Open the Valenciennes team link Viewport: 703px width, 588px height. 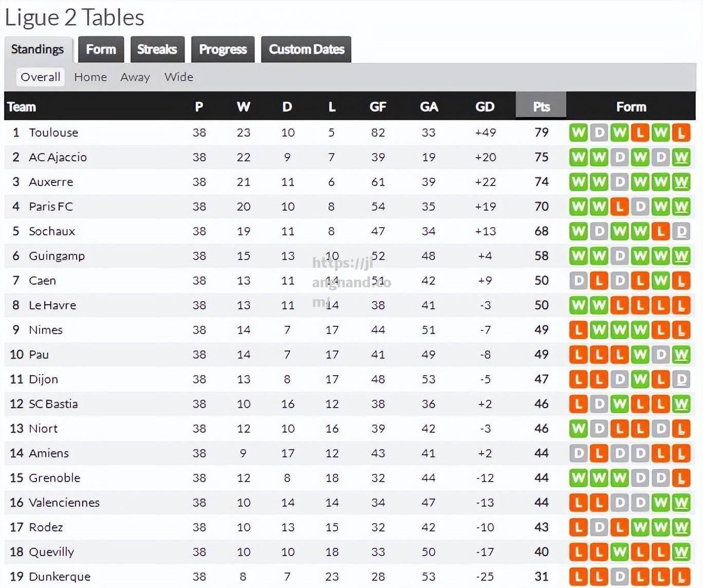click(64, 503)
